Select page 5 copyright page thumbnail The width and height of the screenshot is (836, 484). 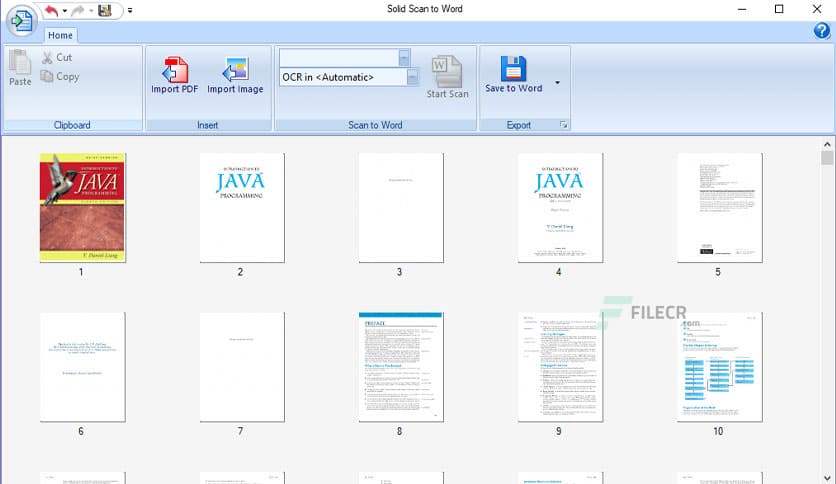coord(720,207)
